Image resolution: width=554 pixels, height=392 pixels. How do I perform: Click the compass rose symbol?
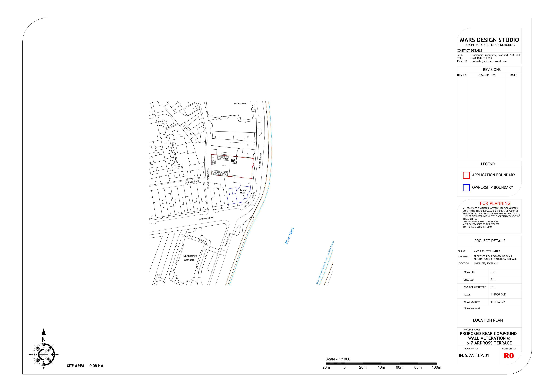[x=44, y=355]
